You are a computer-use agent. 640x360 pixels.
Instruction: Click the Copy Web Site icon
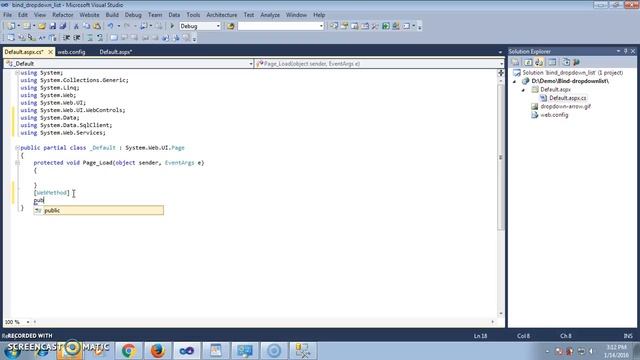[x=566, y=62]
